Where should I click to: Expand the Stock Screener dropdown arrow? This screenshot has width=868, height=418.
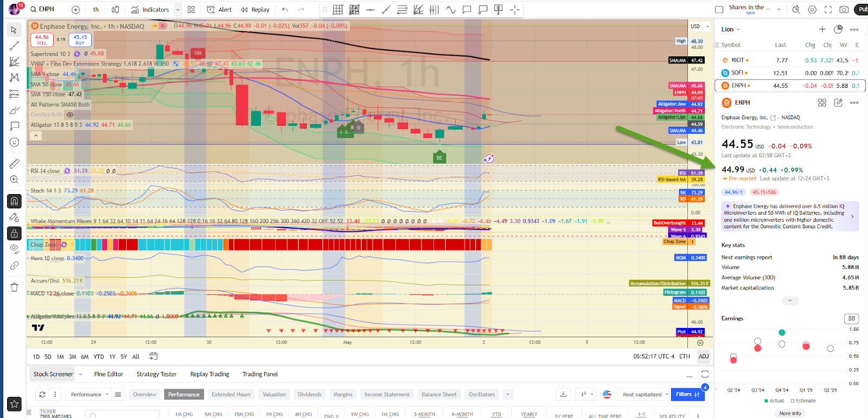point(81,374)
